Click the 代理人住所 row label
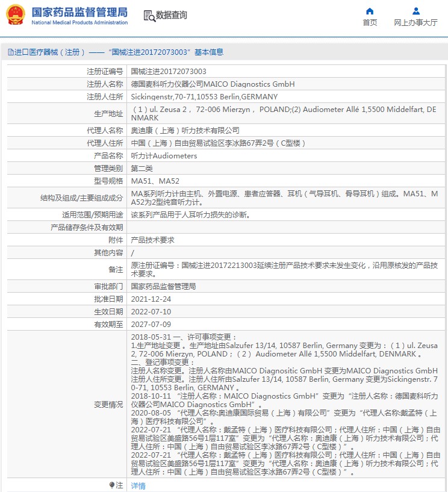This screenshot has width=448, height=492. [105, 143]
